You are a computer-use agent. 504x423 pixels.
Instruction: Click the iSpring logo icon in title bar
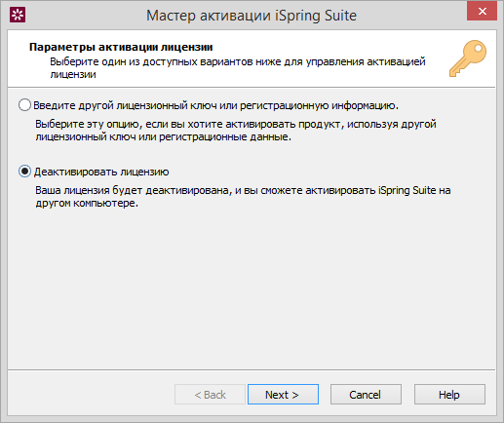coord(18,15)
